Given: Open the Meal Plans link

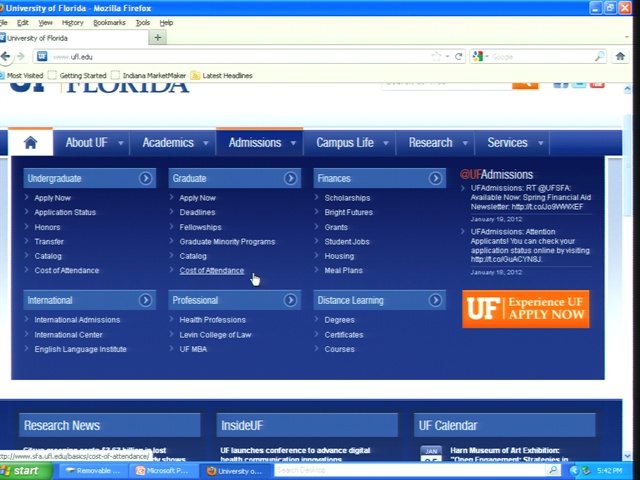Looking at the screenshot, I should click(x=343, y=271).
